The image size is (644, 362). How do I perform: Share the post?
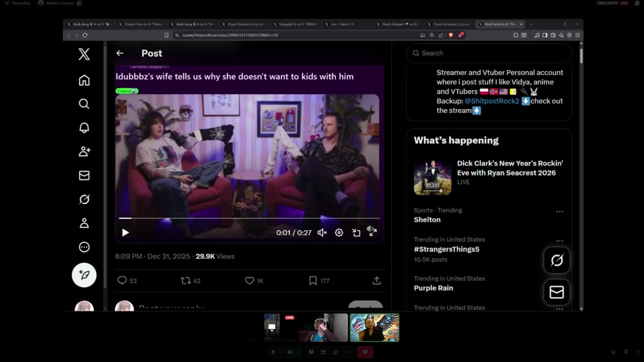pyautogui.click(x=376, y=281)
